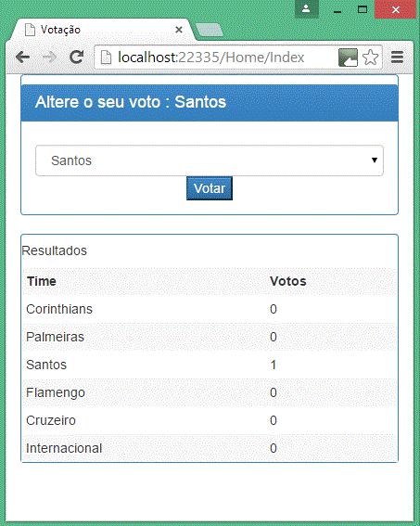Click the page icon in the address bar
Screen dimensions: 420x526
(x=106, y=58)
